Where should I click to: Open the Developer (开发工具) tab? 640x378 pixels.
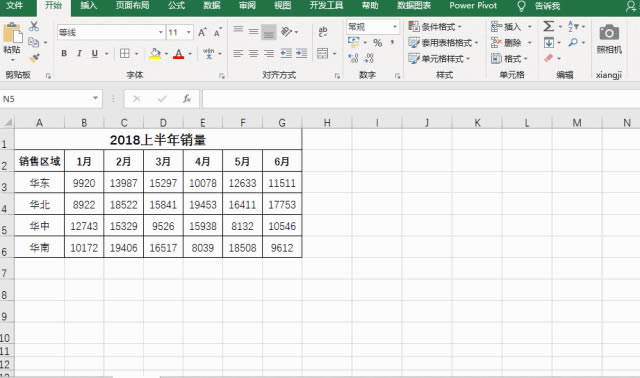[327, 6]
